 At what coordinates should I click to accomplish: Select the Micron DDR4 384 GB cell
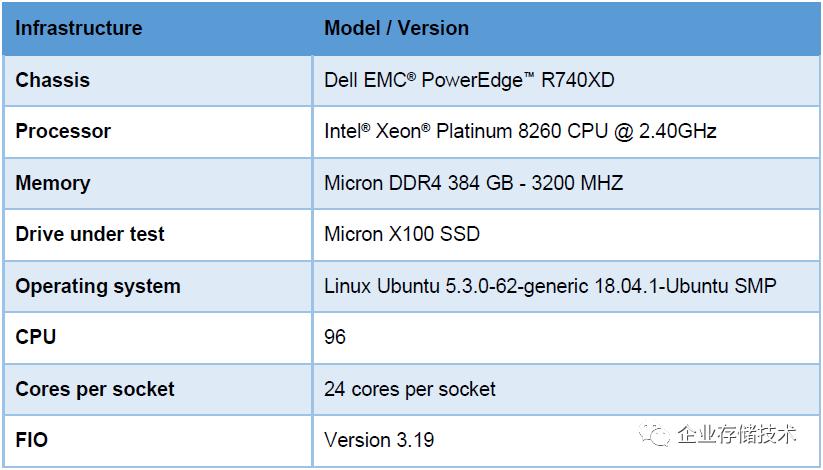473,183
